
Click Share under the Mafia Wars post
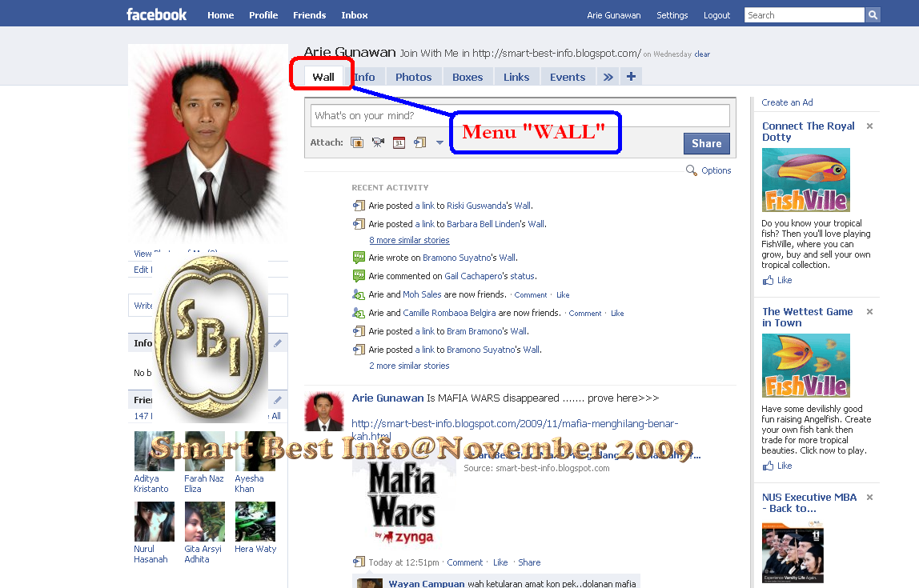529,562
